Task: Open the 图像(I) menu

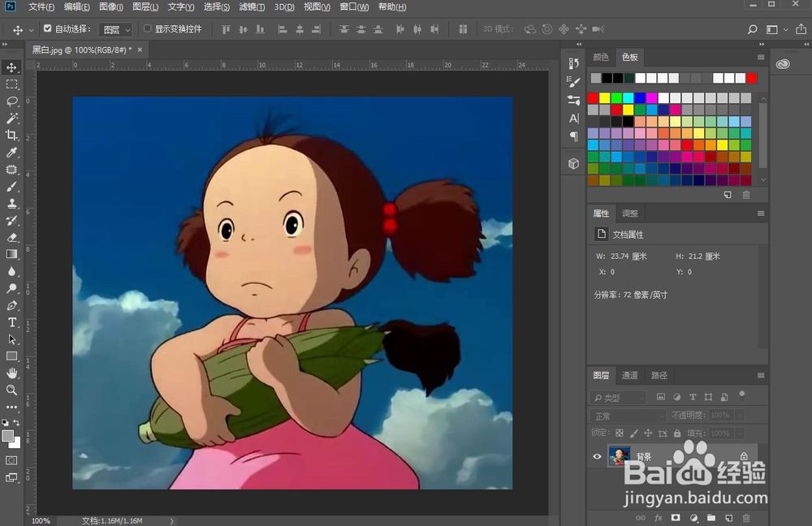Action: tap(110, 7)
